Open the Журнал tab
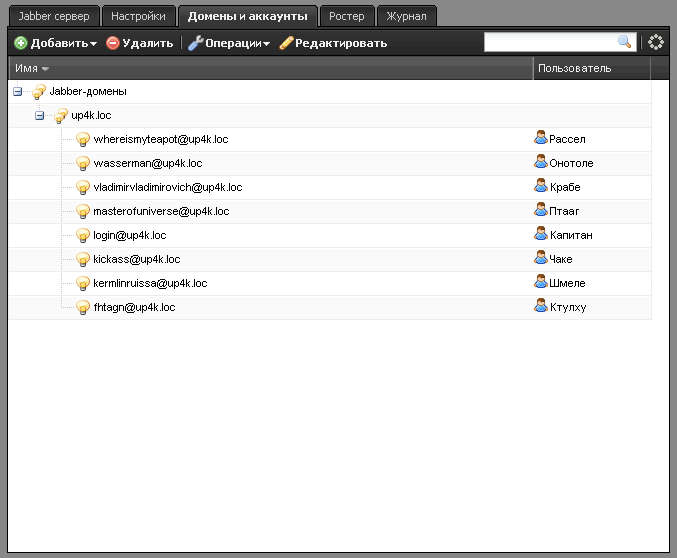This screenshot has height=558, width=677. click(x=407, y=16)
